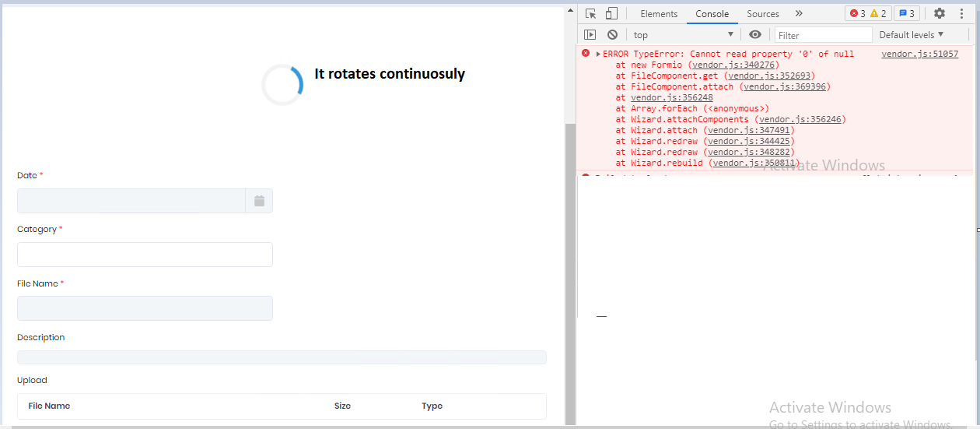The width and height of the screenshot is (980, 429).
Task: Click the Type column header
Action: coord(432,406)
